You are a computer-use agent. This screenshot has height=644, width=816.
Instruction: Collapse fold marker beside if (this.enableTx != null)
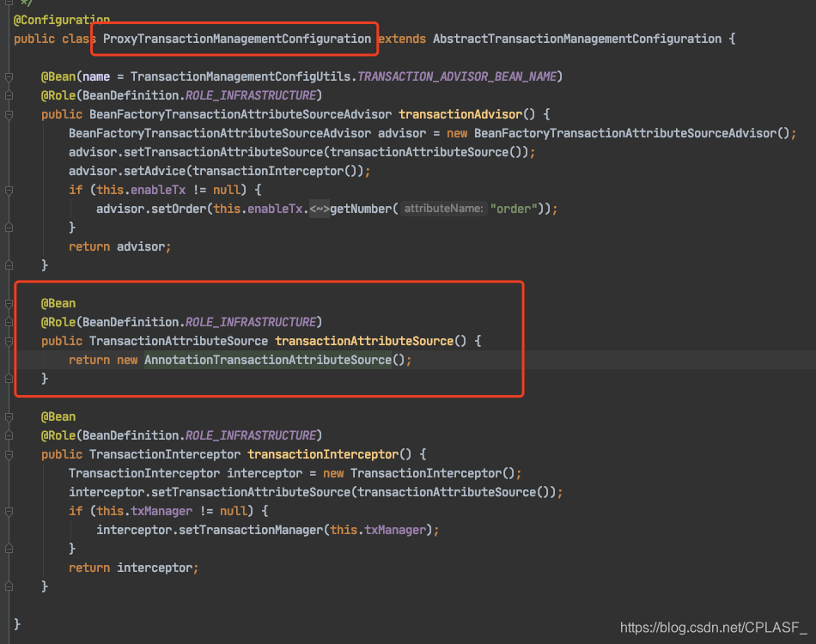click(9, 191)
